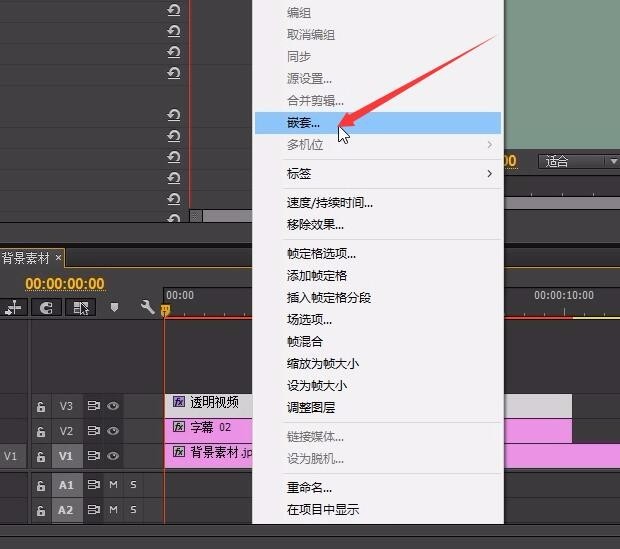Lock track V2 with padlock icon
620x549 pixels.
click(x=41, y=431)
